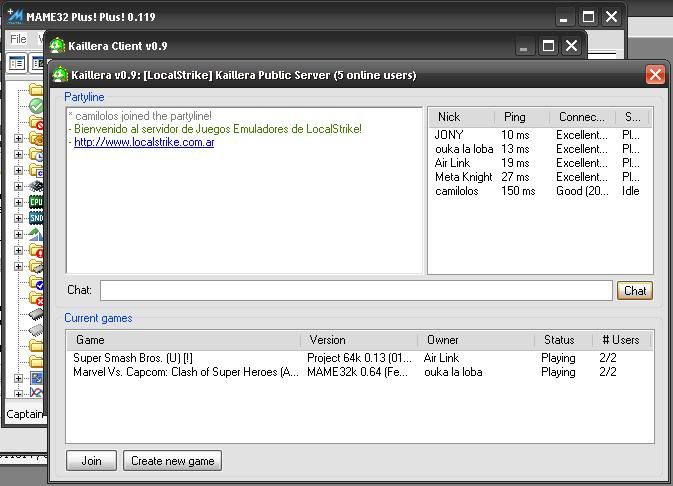Image resolution: width=673 pixels, height=486 pixels.
Task: Select the green checkmark tree icon in MAME32
Action: 36,106
